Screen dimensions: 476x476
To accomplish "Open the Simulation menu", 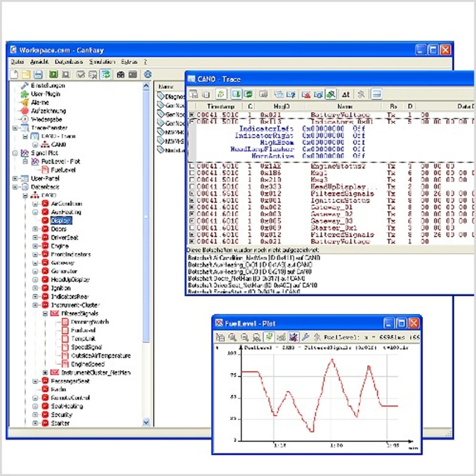I will (102, 62).
